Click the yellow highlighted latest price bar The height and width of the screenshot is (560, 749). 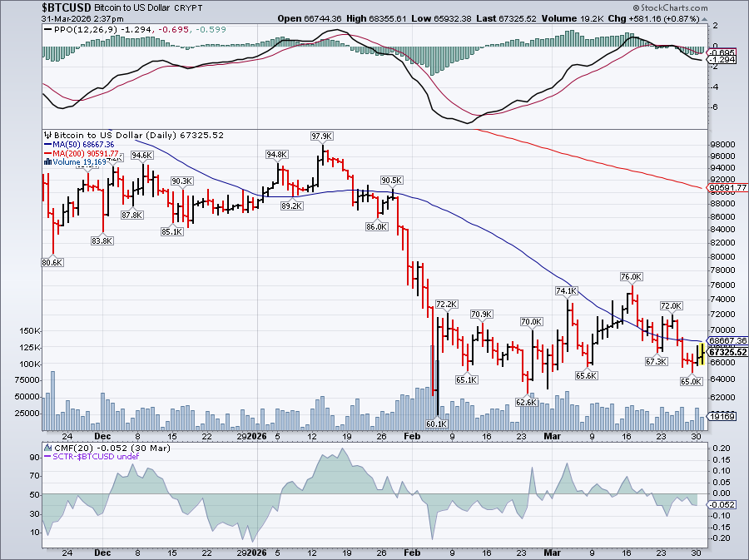(x=703, y=353)
